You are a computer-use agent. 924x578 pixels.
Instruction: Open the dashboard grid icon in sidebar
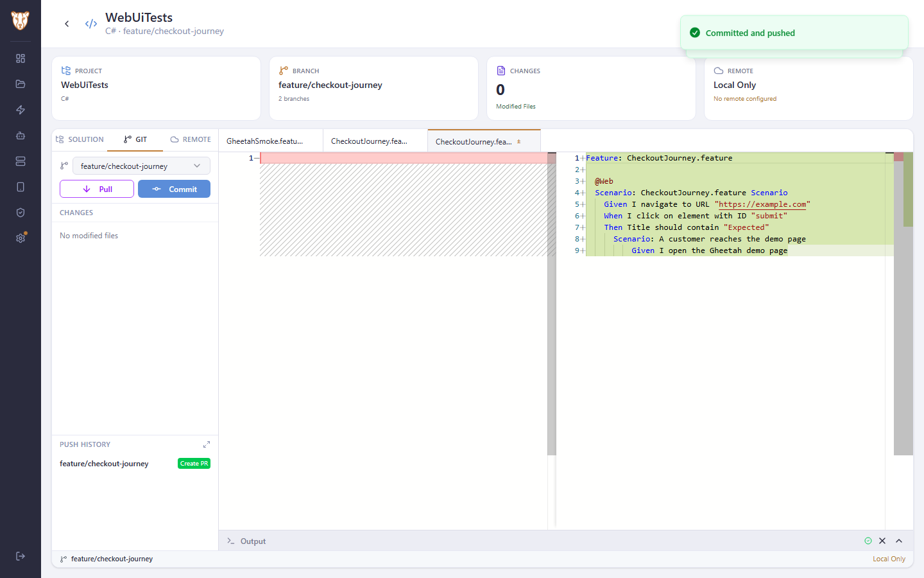coord(21,58)
